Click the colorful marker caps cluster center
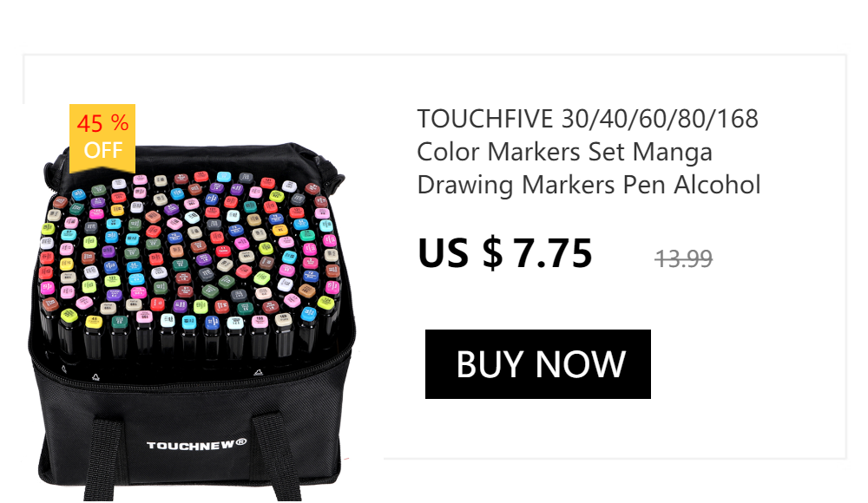Image resolution: width=868 pixels, height=503 pixels. tap(189, 249)
